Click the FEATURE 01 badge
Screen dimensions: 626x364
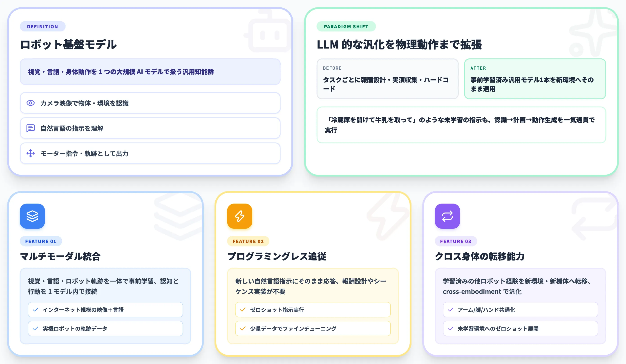coord(41,241)
